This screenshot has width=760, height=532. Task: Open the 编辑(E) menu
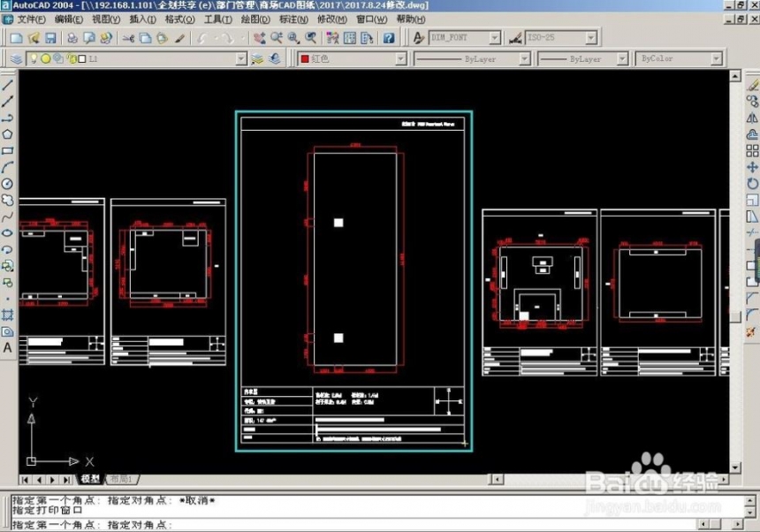(x=69, y=19)
